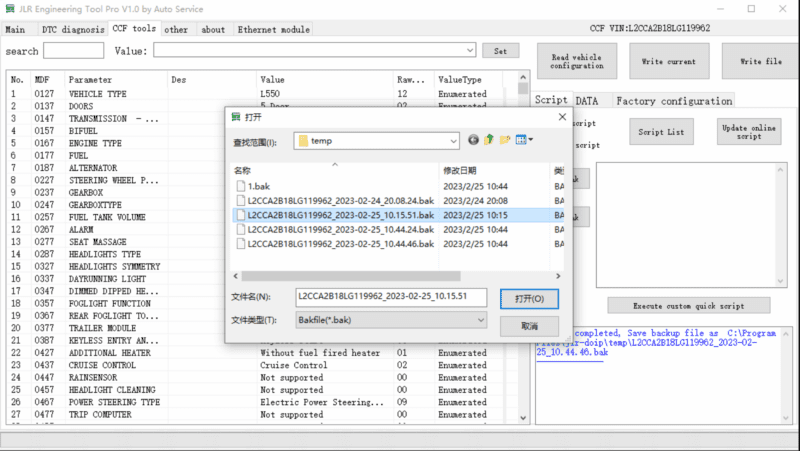
Task: Switch to Ethernet module tab
Action: [273, 30]
